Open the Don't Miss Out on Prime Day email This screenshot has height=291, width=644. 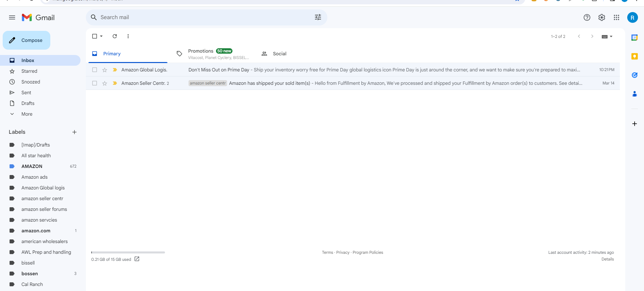pyautogui.click(x=353, y=70)
